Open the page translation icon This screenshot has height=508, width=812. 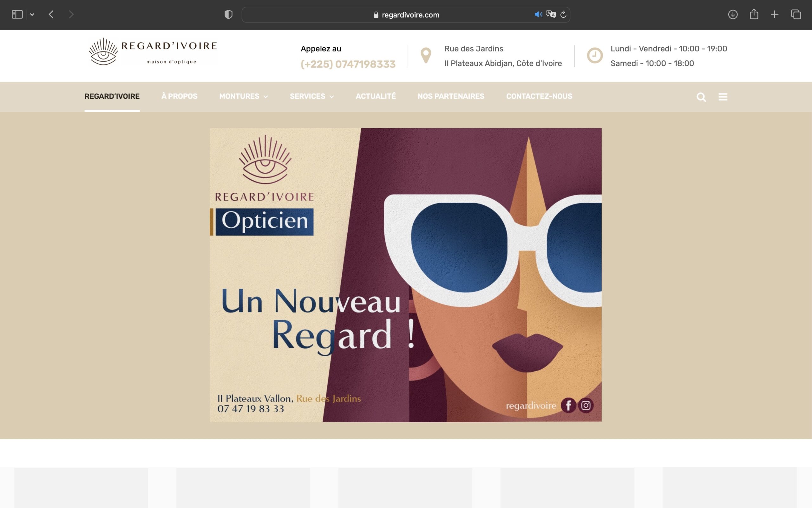[551, 15]
